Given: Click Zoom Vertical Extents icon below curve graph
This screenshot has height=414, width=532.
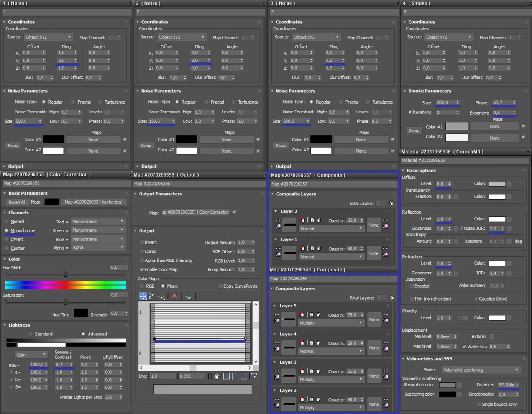Looking at the screenshot, I should coord(244,376).
